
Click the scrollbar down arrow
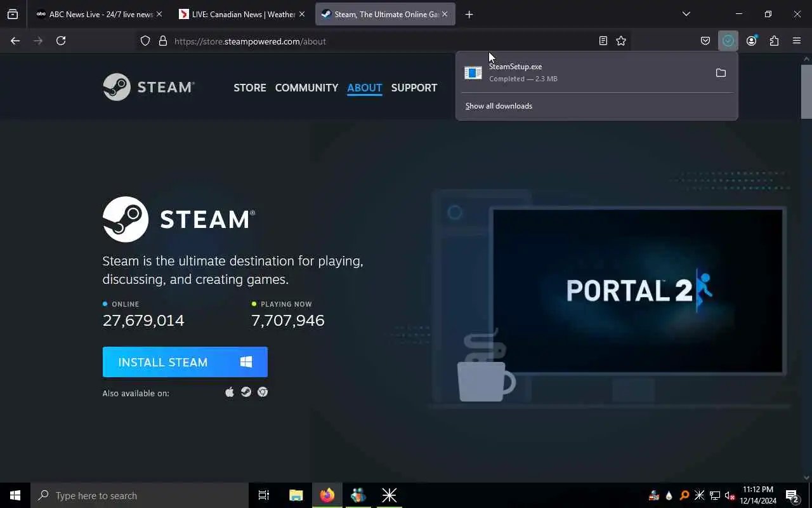tap(806, 477)
